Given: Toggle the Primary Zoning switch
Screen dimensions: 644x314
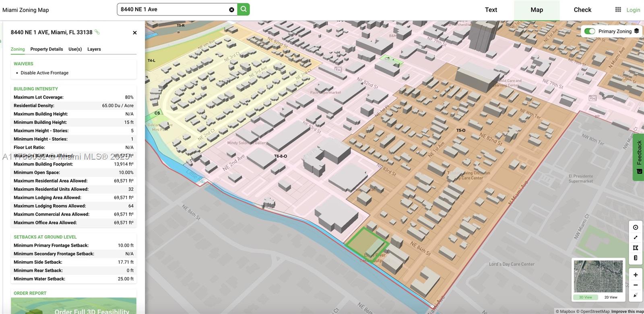Looking at the screenshot, I should [590, 31].
